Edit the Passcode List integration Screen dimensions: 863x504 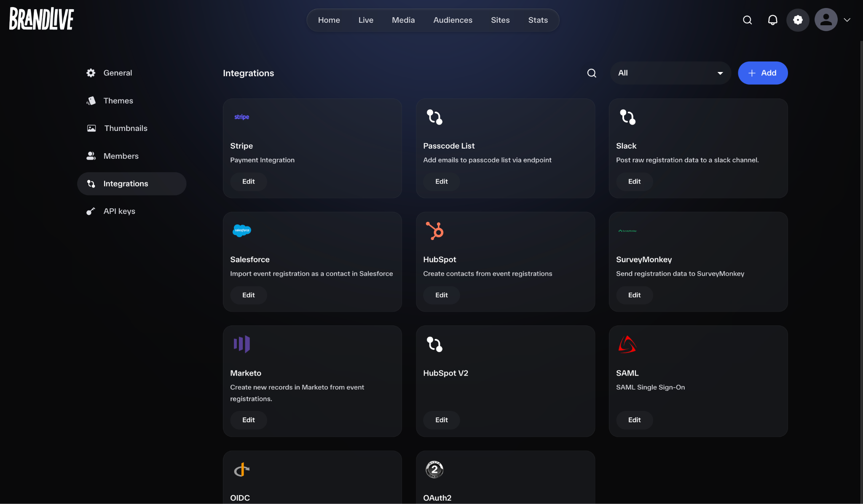click(x=442, y=181)
